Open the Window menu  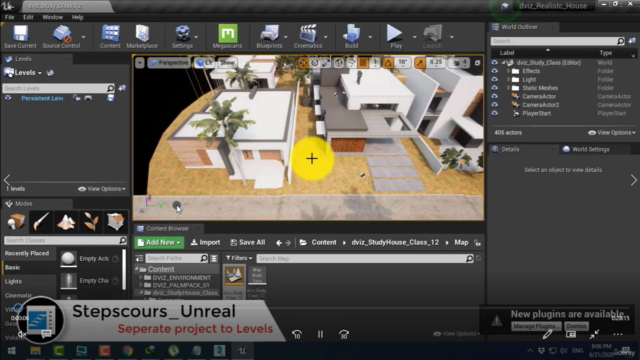[x=53, y=17]
